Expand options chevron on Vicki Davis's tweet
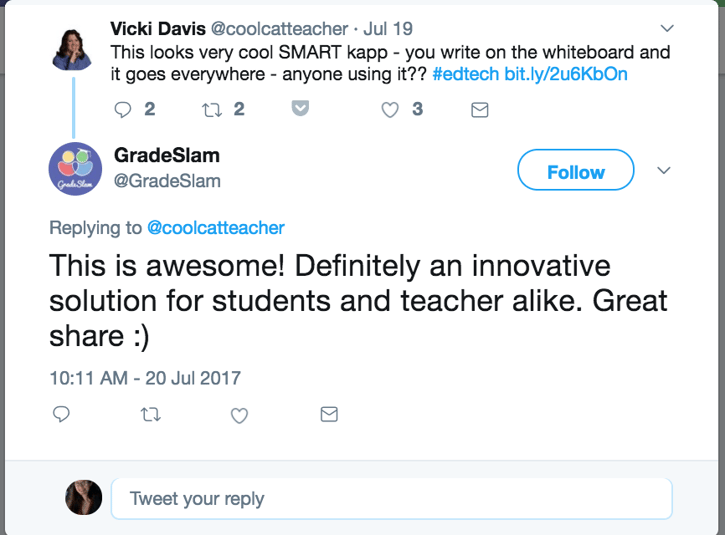725x535 pixels. 669,27
